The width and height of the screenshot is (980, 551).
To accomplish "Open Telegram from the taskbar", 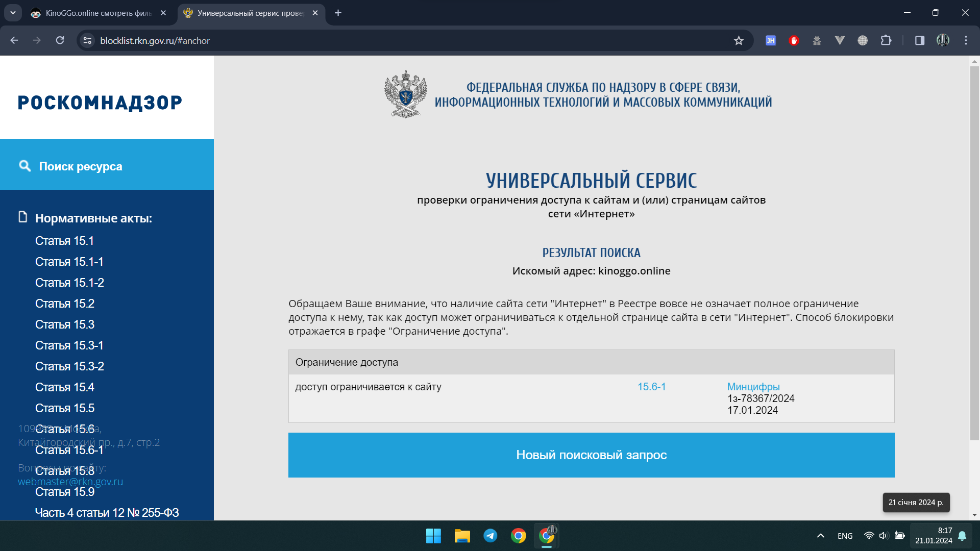I will tap(490, 536).
